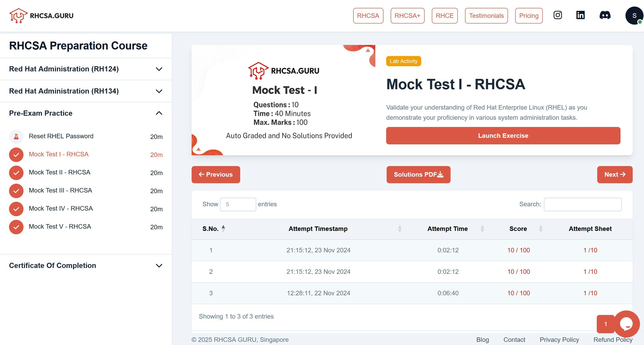644x345 pixels.
Task: Download the Solutions PDF
Action: 418,174
